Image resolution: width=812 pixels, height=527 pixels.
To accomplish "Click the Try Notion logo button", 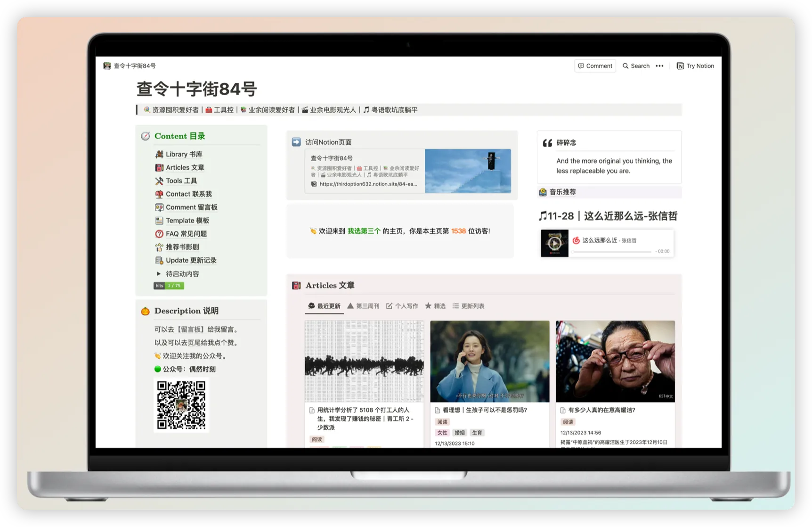I will [x=695, y=66].
